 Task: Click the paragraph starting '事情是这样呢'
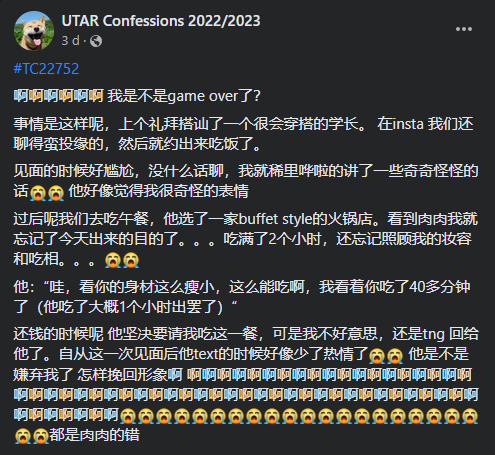tap(243, 134)
